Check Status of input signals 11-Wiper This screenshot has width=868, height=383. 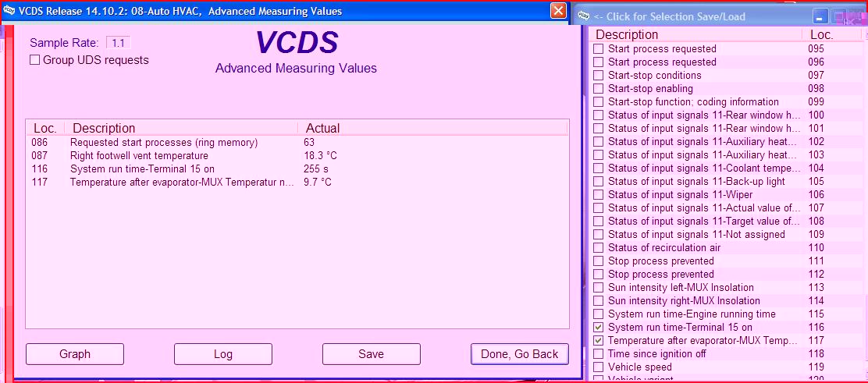pos(599,195)
